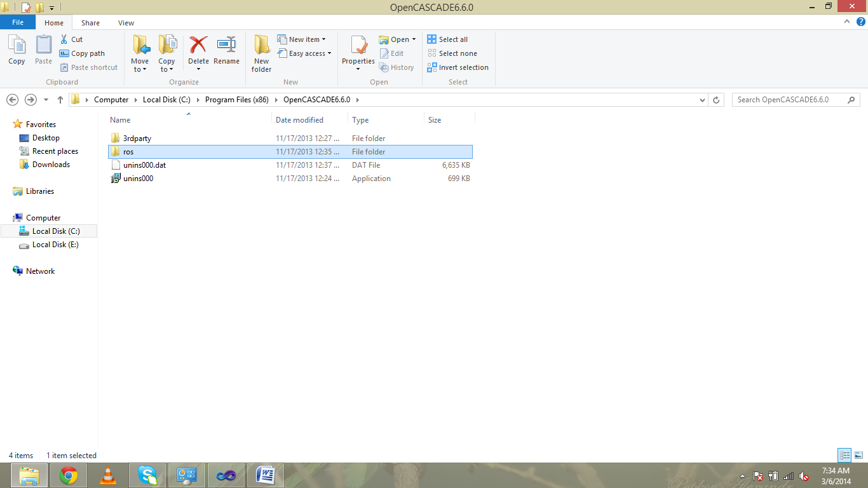Click Copy path in the ribbon

82,53
